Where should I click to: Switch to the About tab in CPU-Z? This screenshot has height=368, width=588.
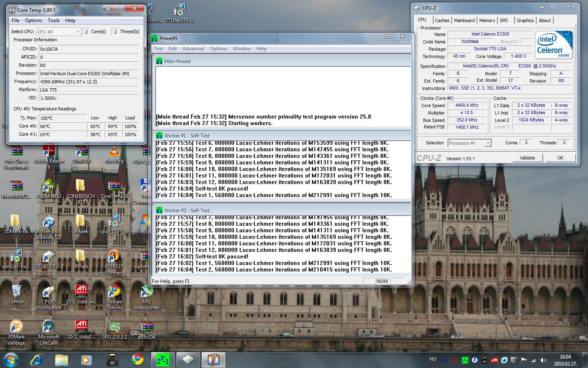coord(545,20)
